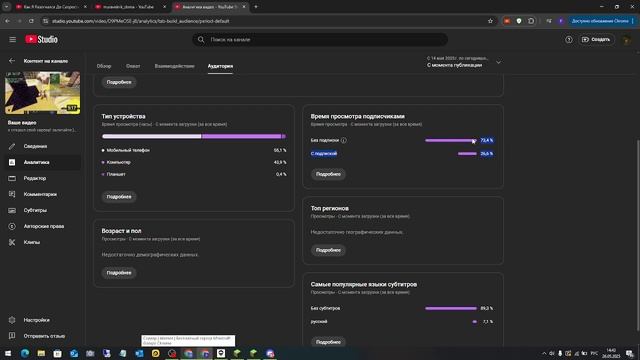Open a new browser tab with plus
The height and width of the screenshot is (360, 640).
256,7
